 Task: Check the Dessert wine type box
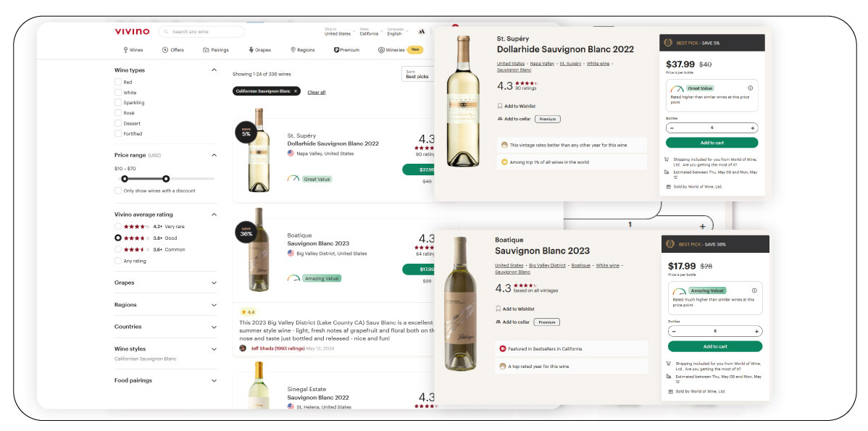tap(118, 123)
